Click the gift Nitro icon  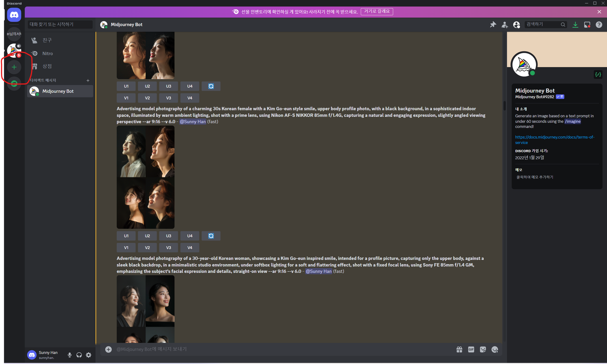coord(459,349)
